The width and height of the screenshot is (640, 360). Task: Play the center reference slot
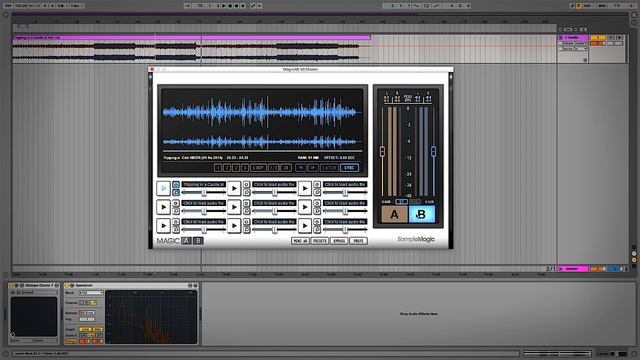tap(234, 207)
